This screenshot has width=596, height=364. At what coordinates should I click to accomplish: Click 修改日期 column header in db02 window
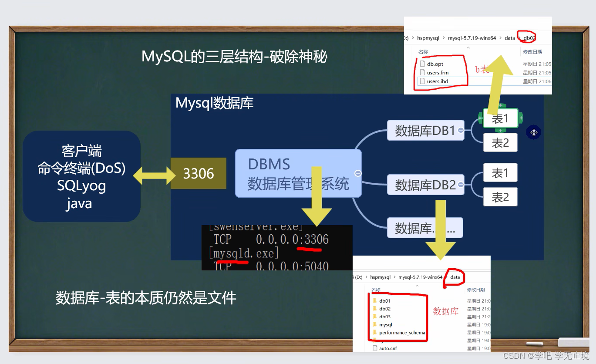pyautogui.click(x=532, y=52)
